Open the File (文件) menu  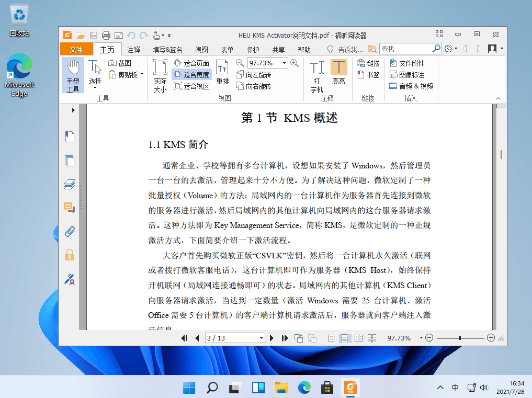[x=76, y=50]
